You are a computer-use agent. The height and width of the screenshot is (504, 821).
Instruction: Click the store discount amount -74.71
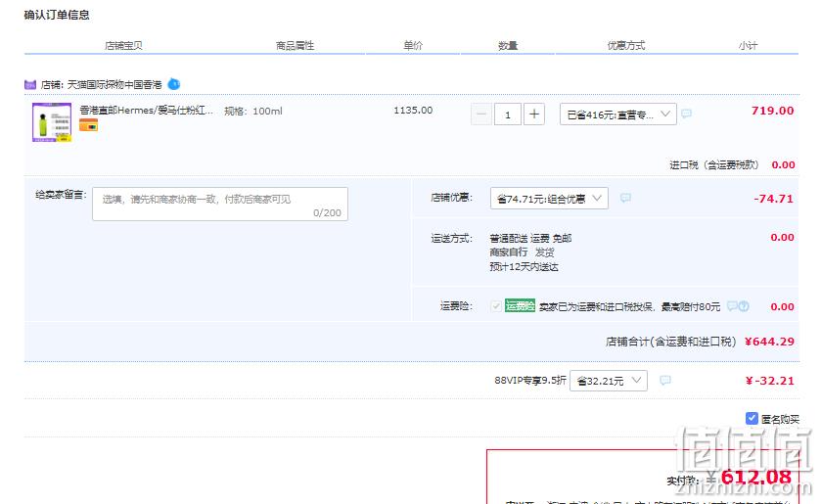point(773,199)
